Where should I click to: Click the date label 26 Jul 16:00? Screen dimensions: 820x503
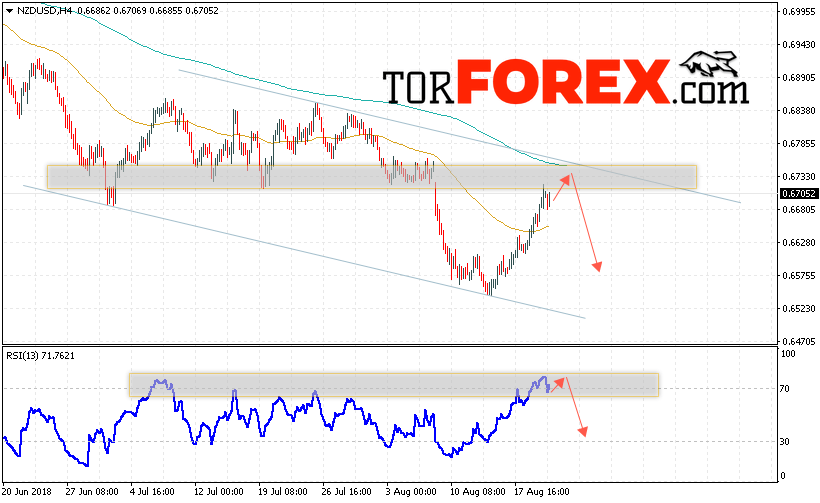pyautogui.click(x=347, y=491)
